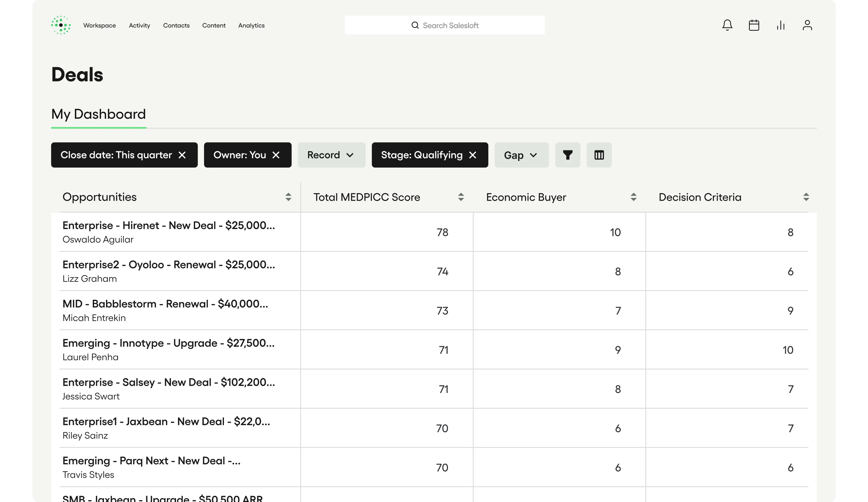Click the Stage: Qualifying filter chip label
868x502 pixels.
422,155
